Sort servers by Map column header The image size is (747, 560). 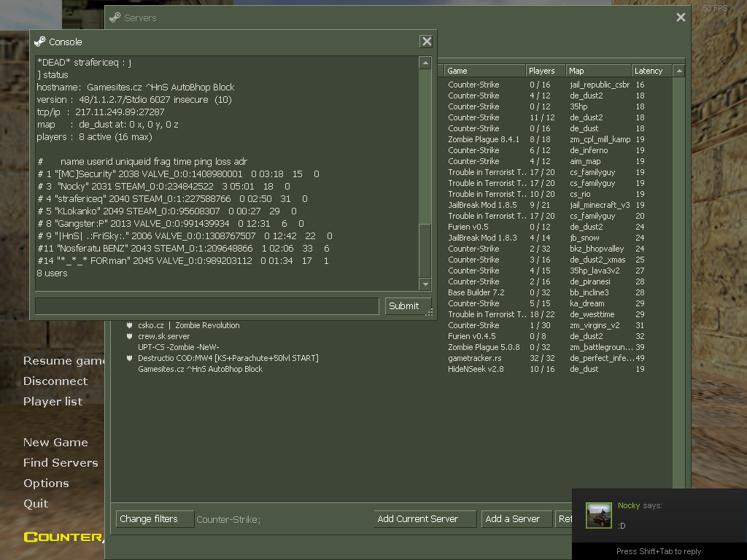[597, 71]
